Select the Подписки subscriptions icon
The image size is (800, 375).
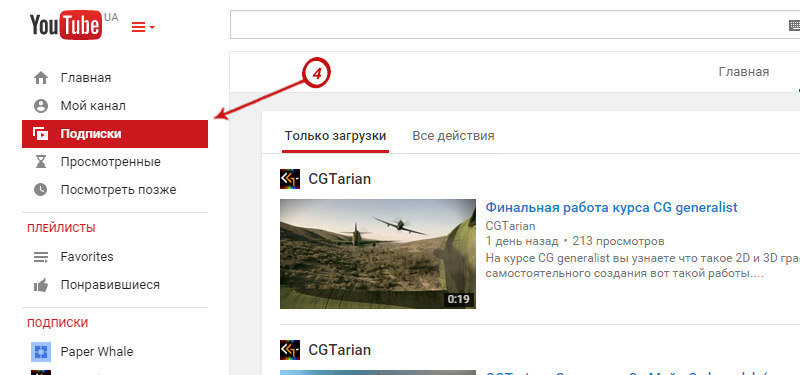40,134
